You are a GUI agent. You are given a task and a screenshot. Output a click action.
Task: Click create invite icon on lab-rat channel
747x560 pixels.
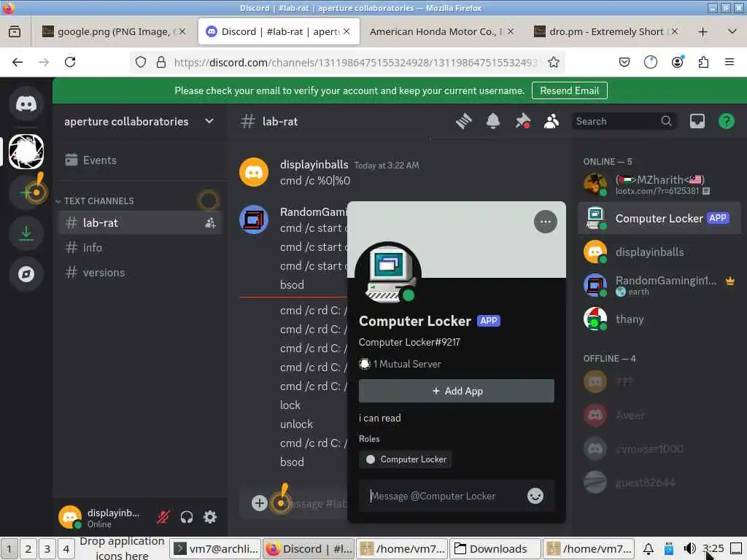[210, 222]
